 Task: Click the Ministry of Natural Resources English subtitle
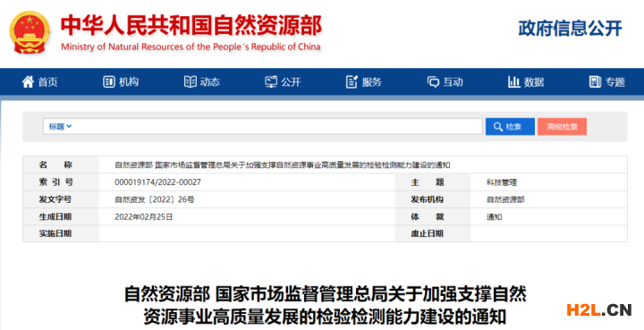click(191, 47)
